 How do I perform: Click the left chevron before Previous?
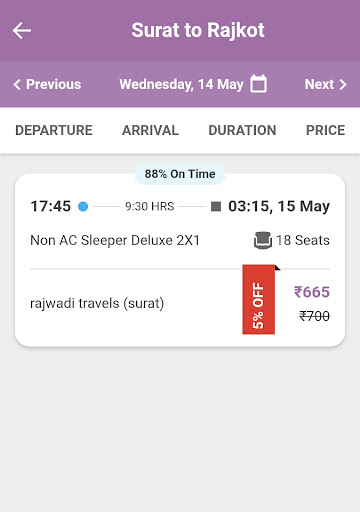coord(17,84)
